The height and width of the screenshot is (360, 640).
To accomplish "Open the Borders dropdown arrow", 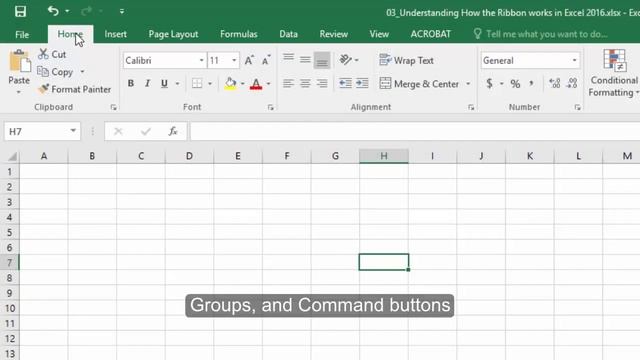I will 210,84.
